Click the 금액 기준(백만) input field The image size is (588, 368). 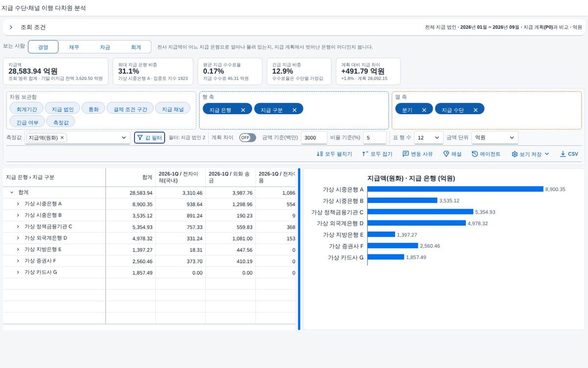(314, 138)
